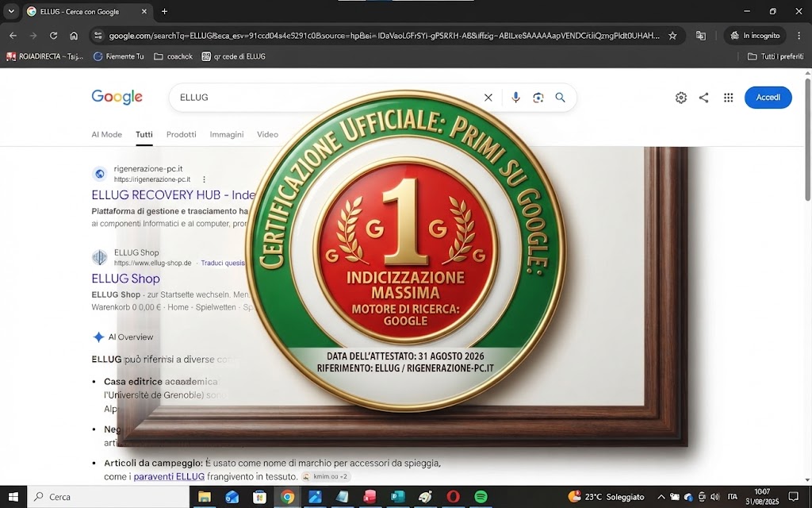This screenshot has width=812, height=508.
Task: Open Microsoft Store from the taskbar
Action: [259, 497]
